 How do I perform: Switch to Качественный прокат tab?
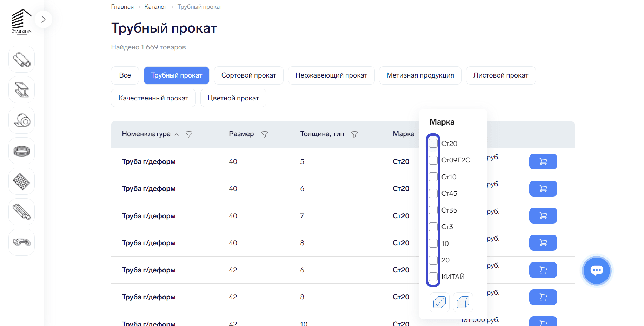coord(153,98)
